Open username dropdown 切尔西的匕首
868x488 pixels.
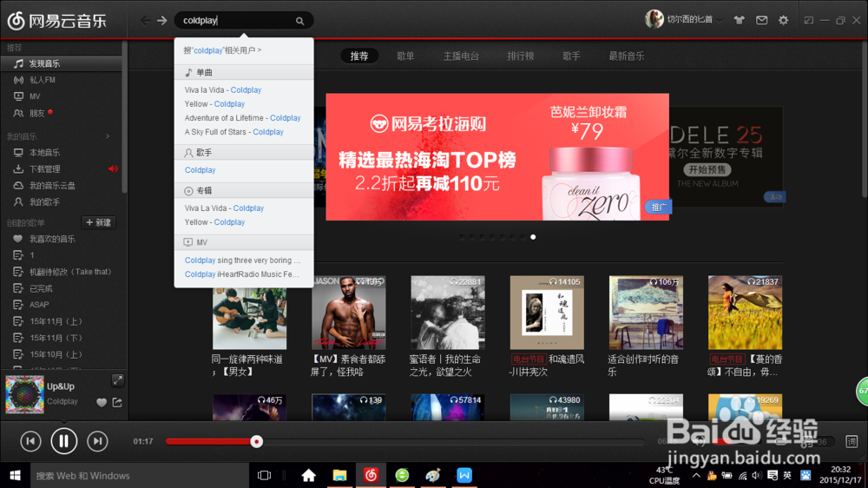[694, 19]
